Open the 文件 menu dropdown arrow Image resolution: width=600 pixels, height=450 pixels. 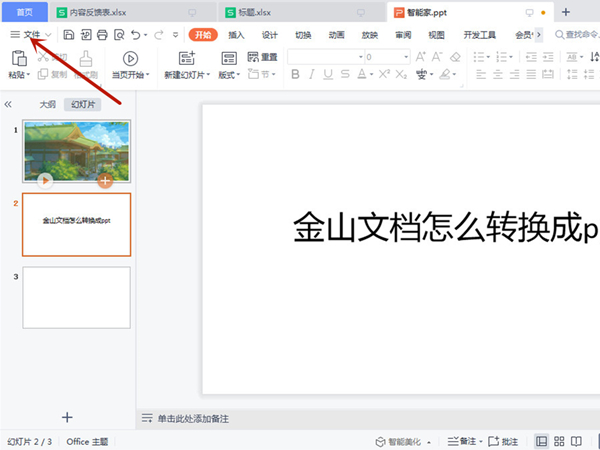click(48, 35)
